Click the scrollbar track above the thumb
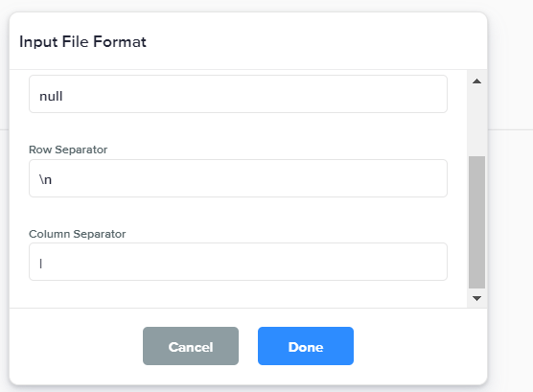533x392 pixels. pyautogui.click(x=476, y=123)
